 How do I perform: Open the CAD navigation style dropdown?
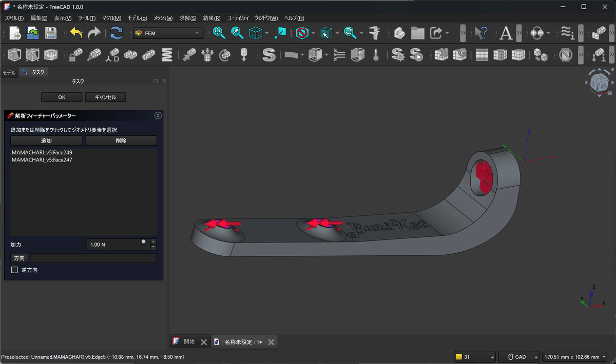[519, 357]
